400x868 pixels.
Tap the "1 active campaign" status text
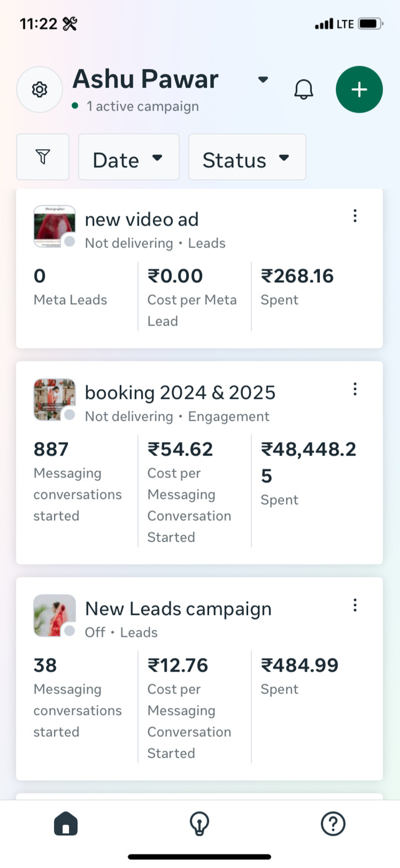pyautogui.click(x=142, y=106)
